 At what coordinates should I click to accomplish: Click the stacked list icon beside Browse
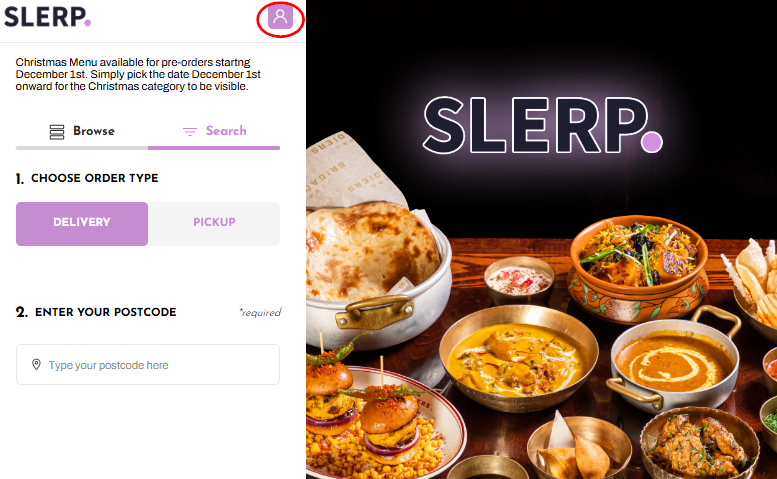57,132
